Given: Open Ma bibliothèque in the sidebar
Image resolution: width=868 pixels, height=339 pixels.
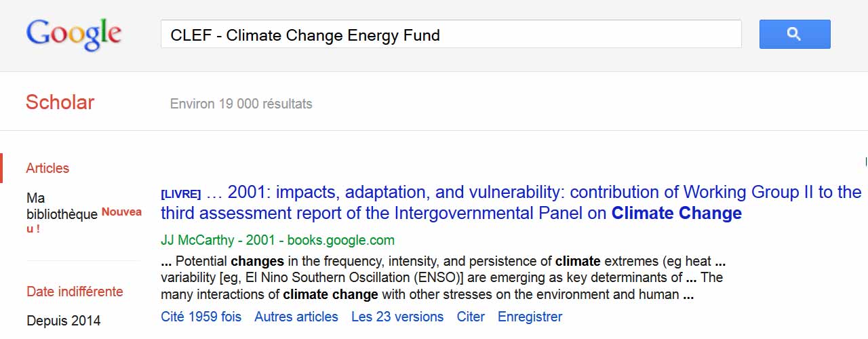Looking at the screenshot, I should (62, 207).
